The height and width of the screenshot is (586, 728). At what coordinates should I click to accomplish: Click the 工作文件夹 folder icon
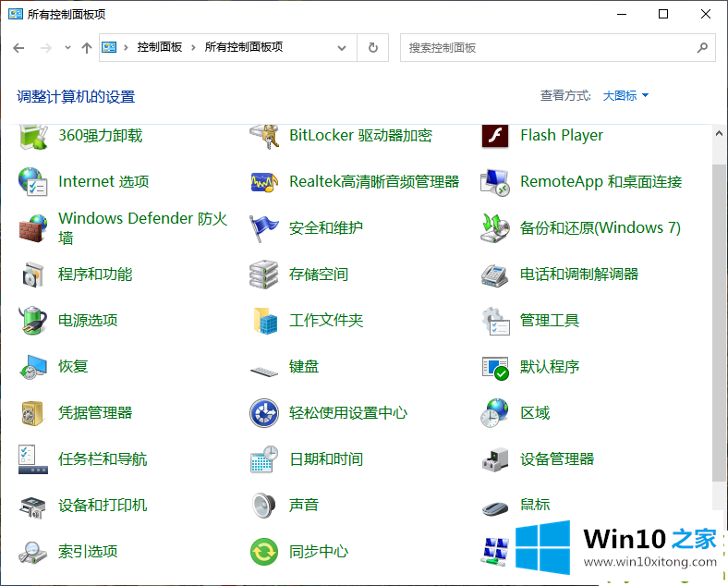[x=265, y=321]
